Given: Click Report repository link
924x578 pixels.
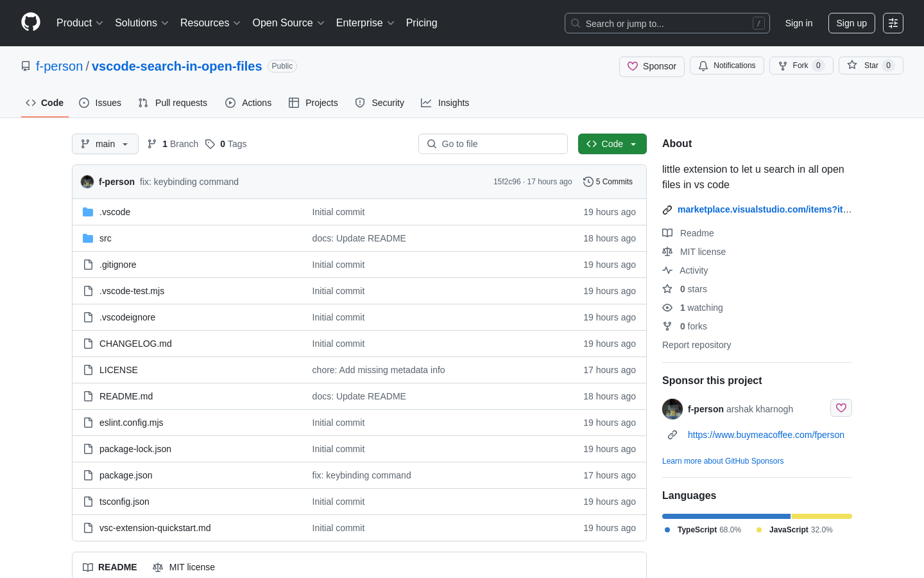Looking at the screenshot, I should click(696, 345).
